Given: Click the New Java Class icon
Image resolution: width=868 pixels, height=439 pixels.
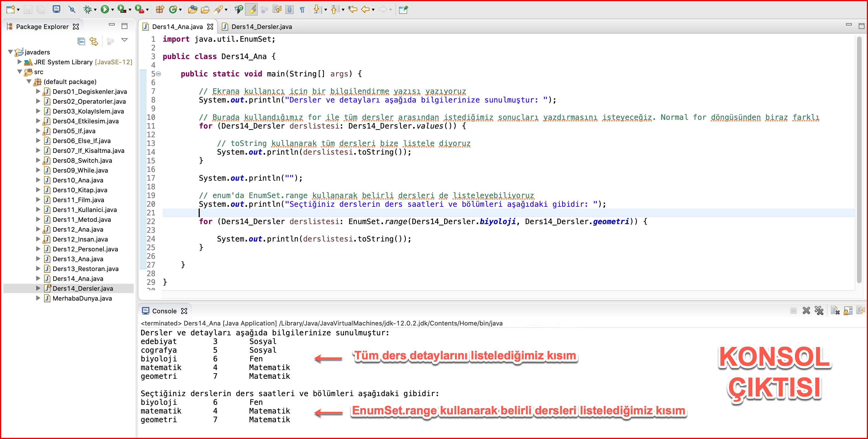Looking at the screenshot, I should pos(173,10).
